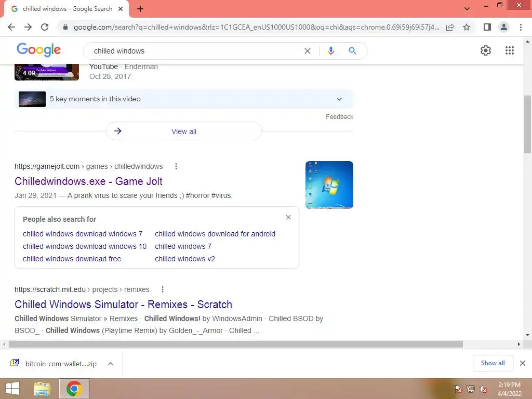The height and width of the screenshot is (399, 532).
Task: Click the vertical scrollbar thumb
Action: pyautogui.click(x=527, y=125)
